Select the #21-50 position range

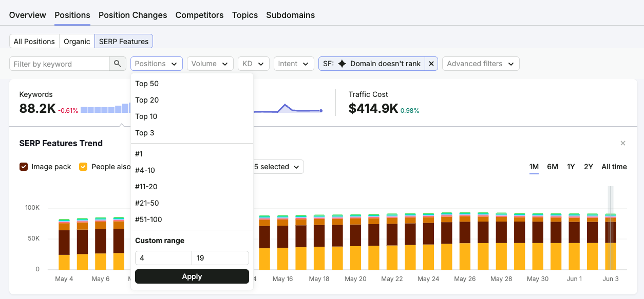192,203
